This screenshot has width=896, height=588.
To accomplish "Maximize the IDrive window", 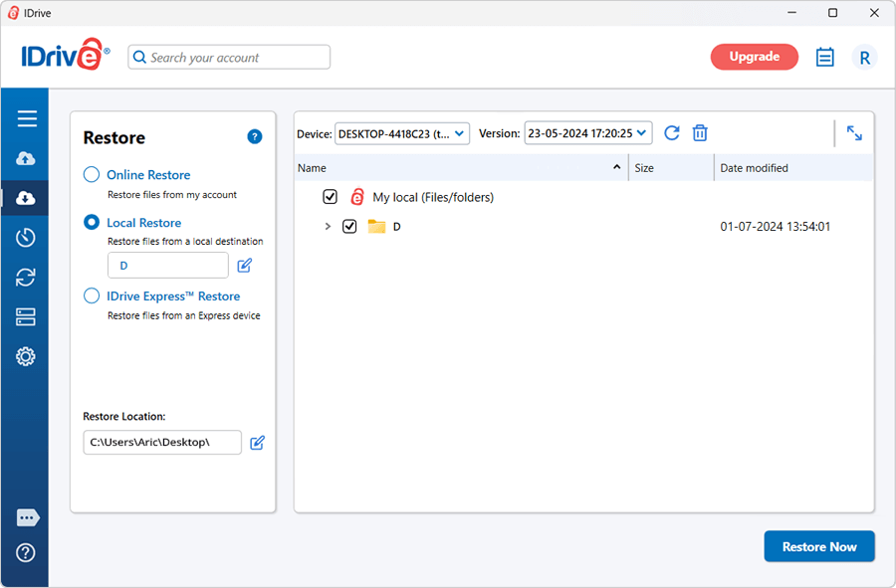I will click(x=833, y=13).
